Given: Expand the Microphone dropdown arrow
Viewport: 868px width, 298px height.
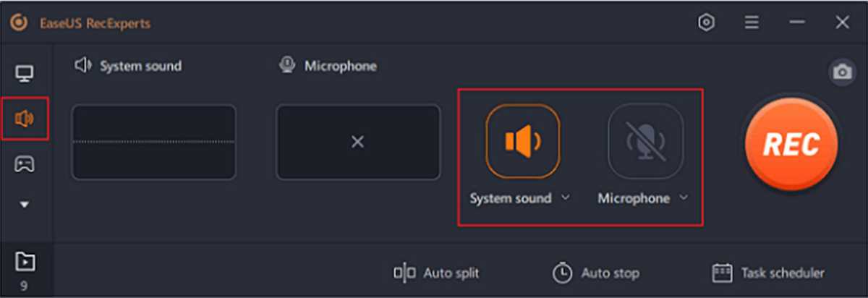Looking at the screenshot, I should [684, 197].
